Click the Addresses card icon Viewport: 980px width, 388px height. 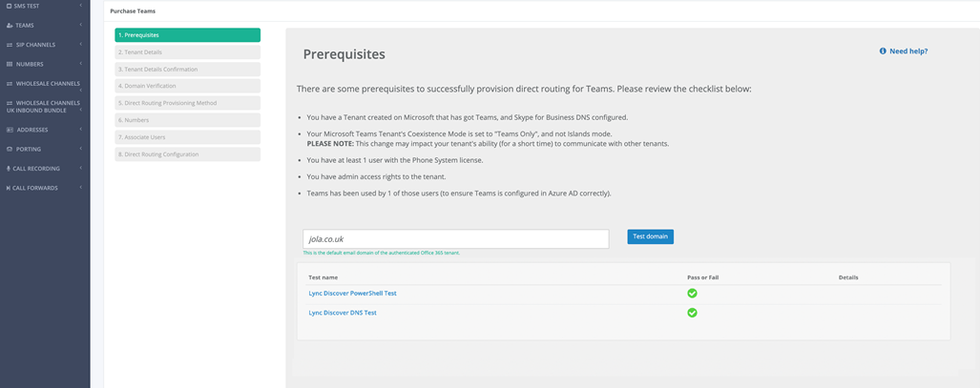[x=10, y=130]
